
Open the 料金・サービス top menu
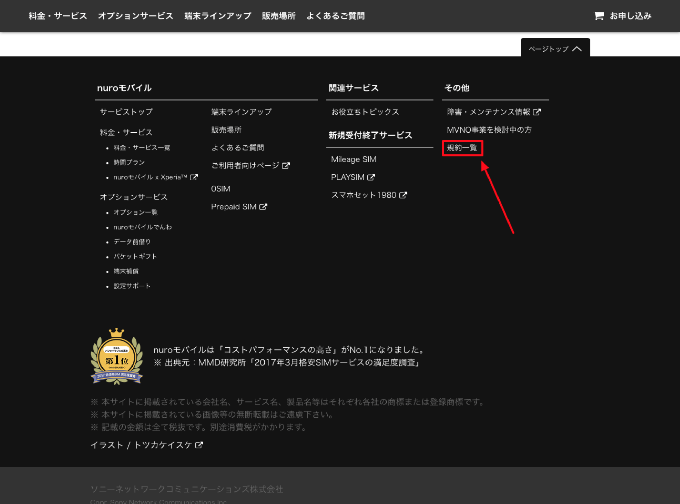pos(58,16)
